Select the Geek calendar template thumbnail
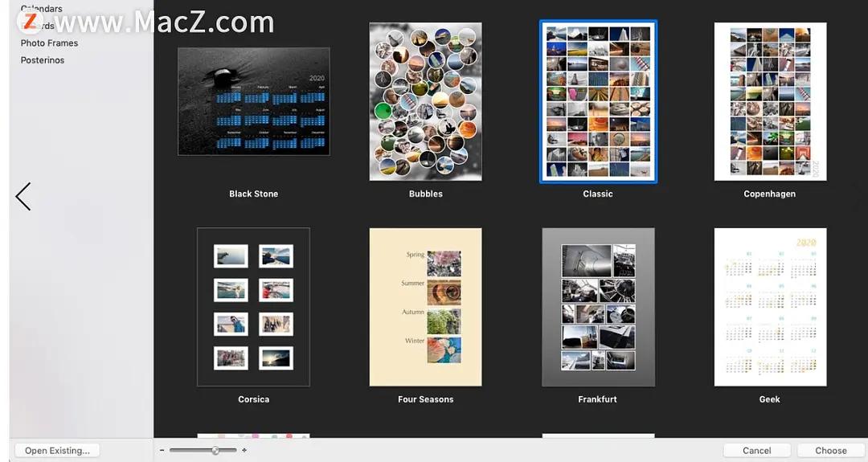This screenshot has height=462, width=868. coord(770,307)
